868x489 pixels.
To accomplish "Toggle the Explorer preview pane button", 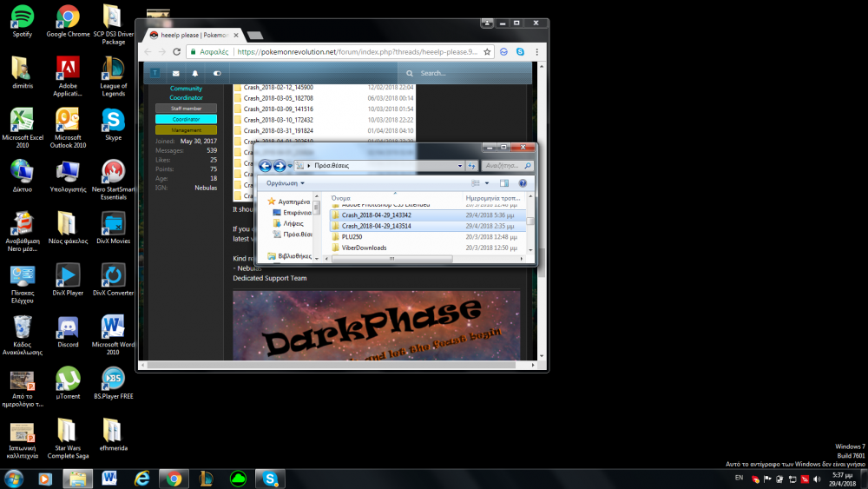I will [x=504, y=183].
